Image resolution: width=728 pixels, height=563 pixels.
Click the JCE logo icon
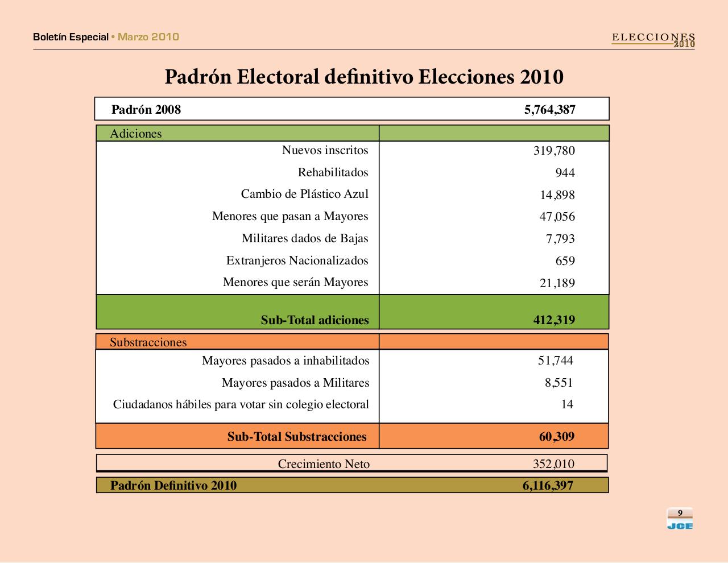(680, 519)
